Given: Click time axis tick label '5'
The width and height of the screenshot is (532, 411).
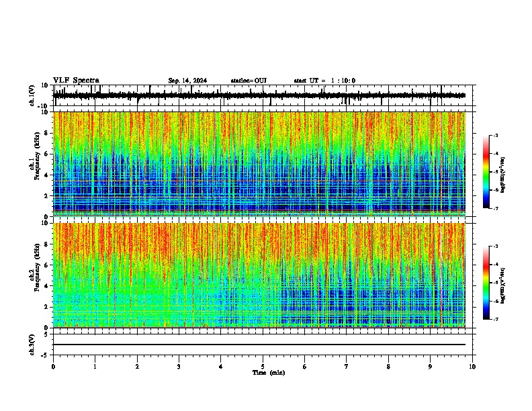Looking at the screenshot, I should coord(263,367).
